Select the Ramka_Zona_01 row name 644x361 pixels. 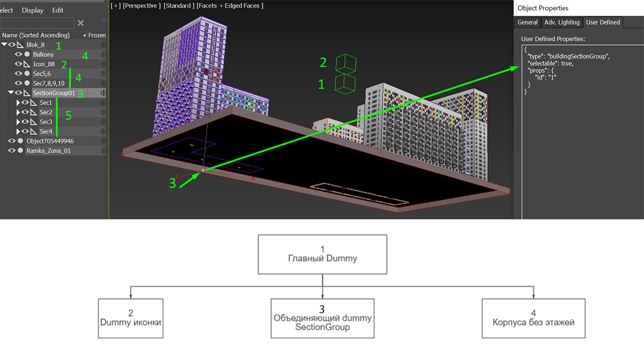(x=48, y=151)
